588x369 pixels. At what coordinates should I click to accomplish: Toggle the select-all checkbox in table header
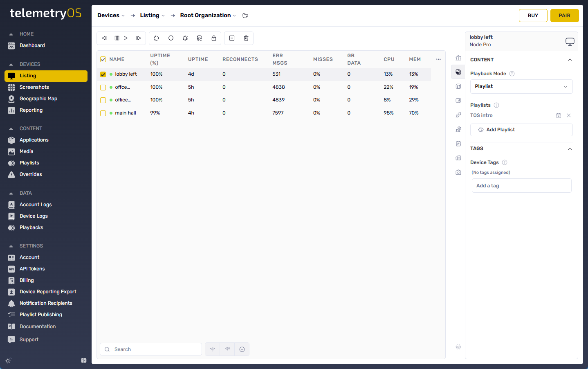[103, 60]
